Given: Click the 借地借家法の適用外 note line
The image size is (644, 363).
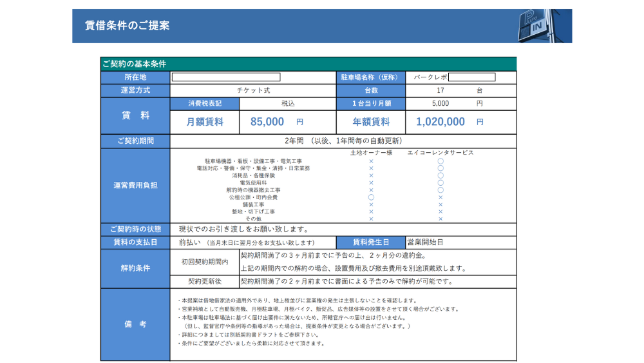Looking at the screenshot, I should [298, 300].
